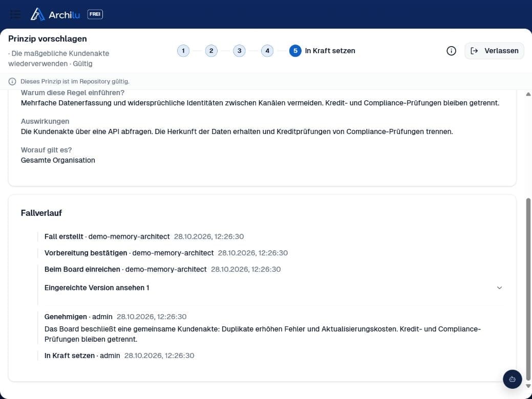The height and width of the screenshot is (399, 532).
Task: Click the scrollbar up arrow
Action: [x=528, y=94]
